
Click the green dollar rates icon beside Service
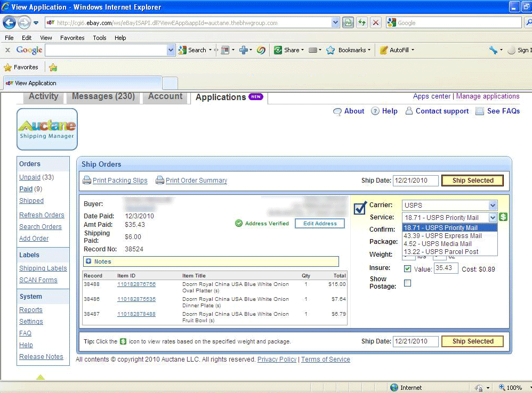503,217
